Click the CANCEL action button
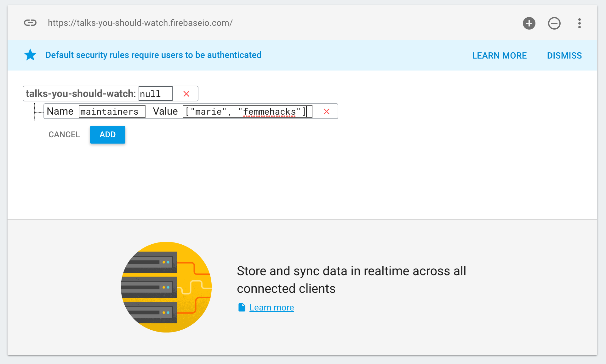Viewport: 606px width, 364px height. click(64, 134)
